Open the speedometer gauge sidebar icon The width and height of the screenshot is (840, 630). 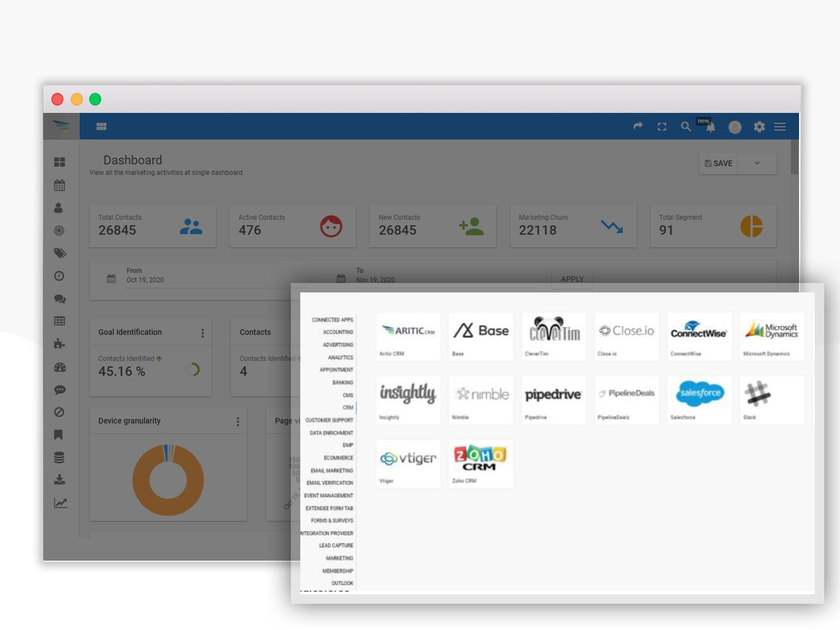click(x=60, y=367)
